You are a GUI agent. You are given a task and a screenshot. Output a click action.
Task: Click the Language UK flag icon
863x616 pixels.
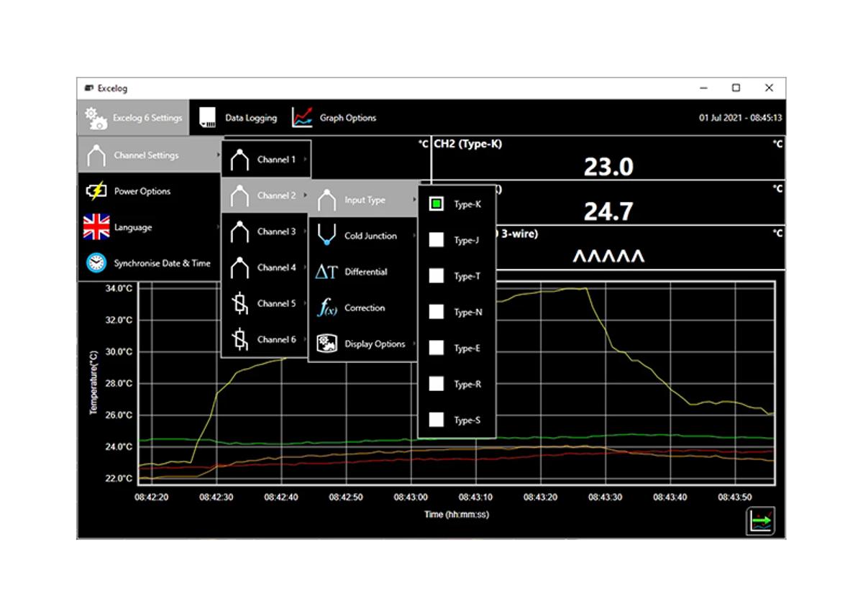click(96, 227)
